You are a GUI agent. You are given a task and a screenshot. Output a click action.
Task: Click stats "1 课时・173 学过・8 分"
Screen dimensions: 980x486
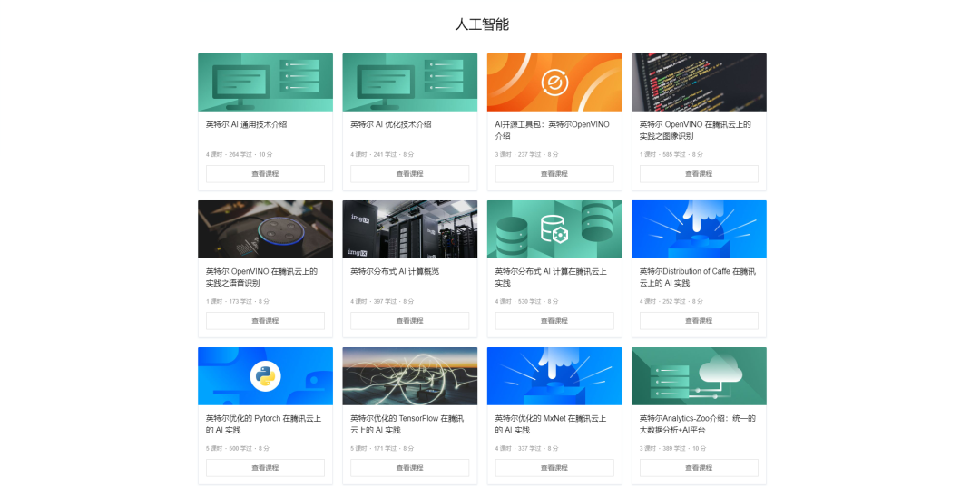pos(238,301)
